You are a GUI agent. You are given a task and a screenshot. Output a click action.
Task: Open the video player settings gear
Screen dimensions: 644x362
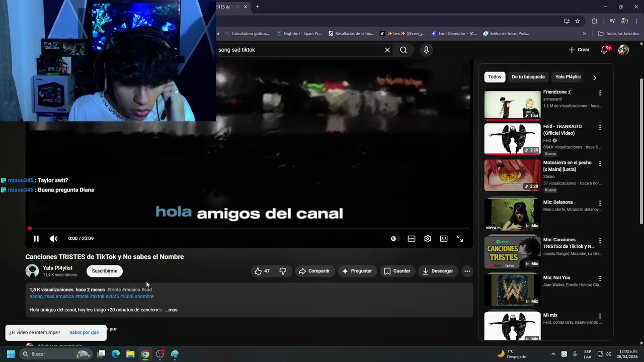pyautogui.click(x=428, y=239)
